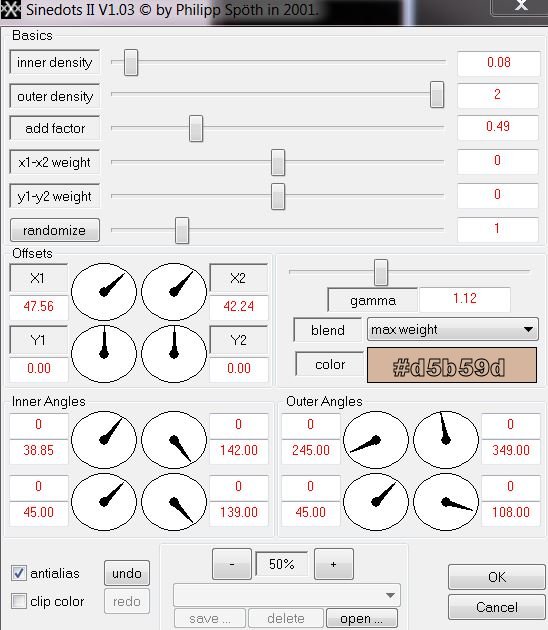The image size is (548, 630).
Task: Click the plus zoom button
Action: click(333, 565)
